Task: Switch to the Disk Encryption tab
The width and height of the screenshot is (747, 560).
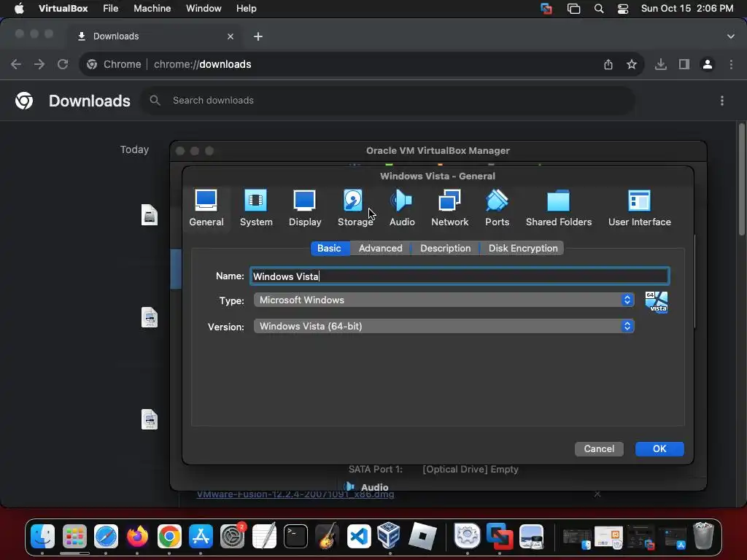Action: click(x=523, y=248)
